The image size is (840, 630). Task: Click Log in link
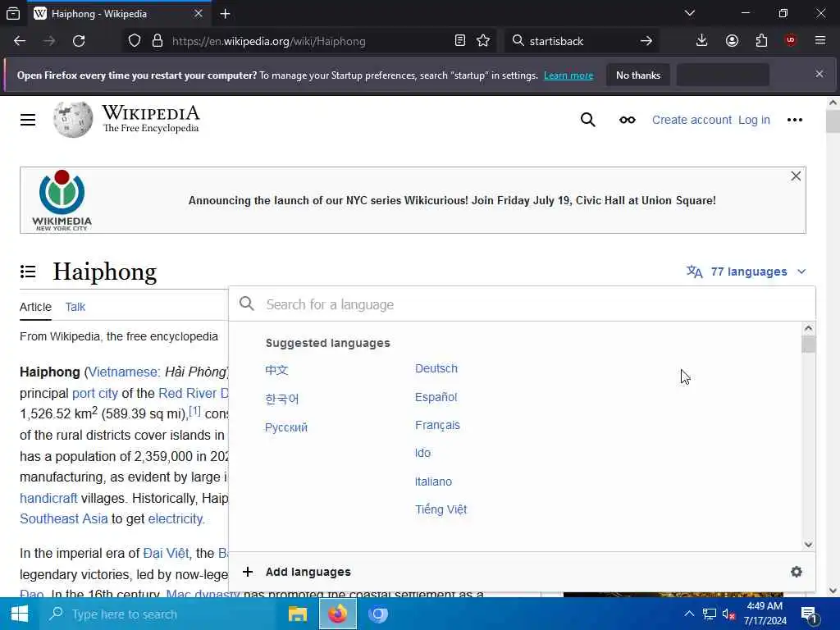point(754,120)
